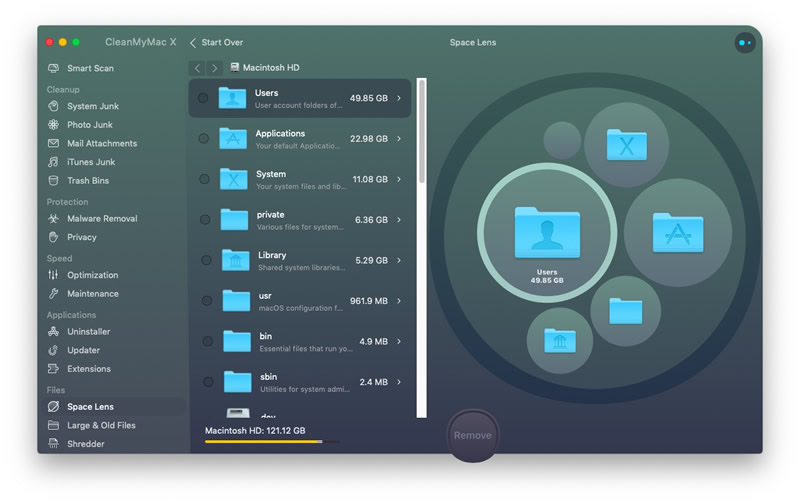This screenshot has height=503, width=800.
Task: Click the System folder icon in list
Action: [234, 179]
